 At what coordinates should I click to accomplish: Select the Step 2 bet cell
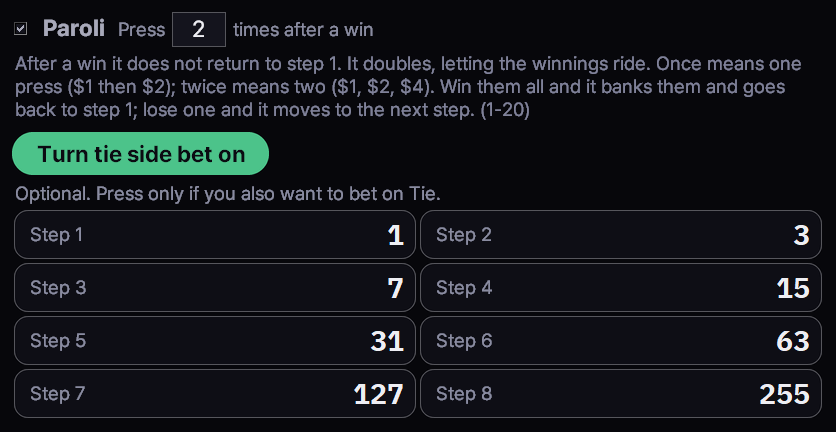[621, 235]
